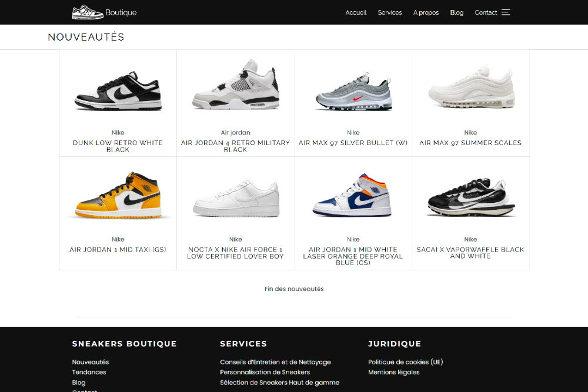
Task: Open the Services navigation item
Action: 390,12
